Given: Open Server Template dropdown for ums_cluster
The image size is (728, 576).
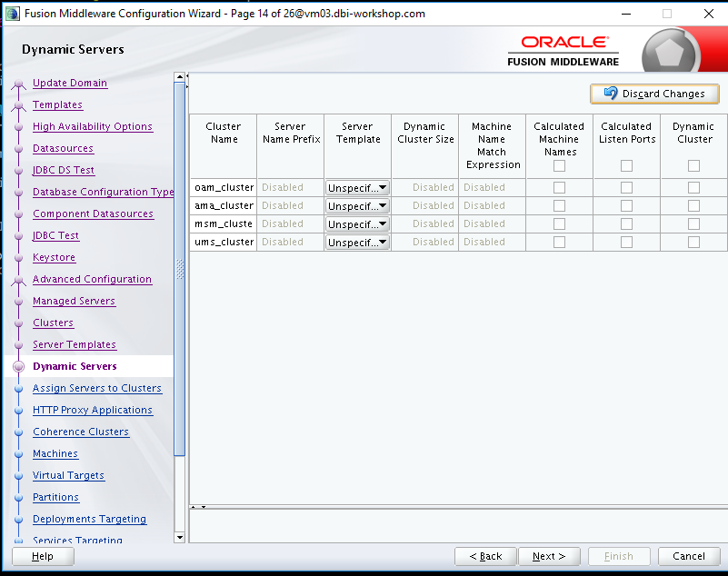Looking at the screenshot, I should (x=357, y=242).
